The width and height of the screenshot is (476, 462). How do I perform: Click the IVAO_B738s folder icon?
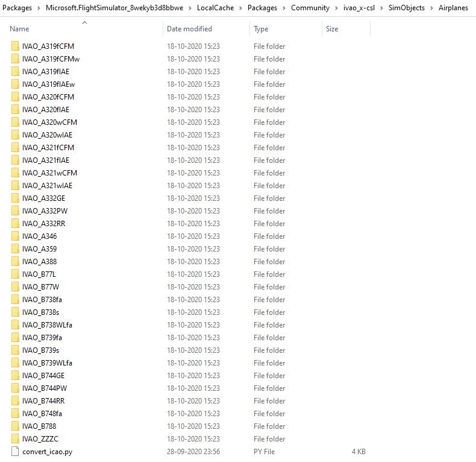[x=15, y=312]
